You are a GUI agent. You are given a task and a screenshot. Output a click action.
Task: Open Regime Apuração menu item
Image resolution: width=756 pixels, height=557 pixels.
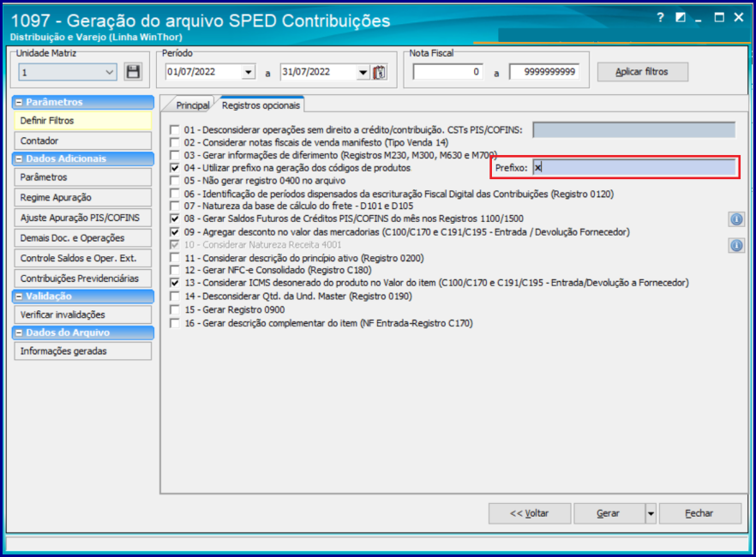click(83, 198)
